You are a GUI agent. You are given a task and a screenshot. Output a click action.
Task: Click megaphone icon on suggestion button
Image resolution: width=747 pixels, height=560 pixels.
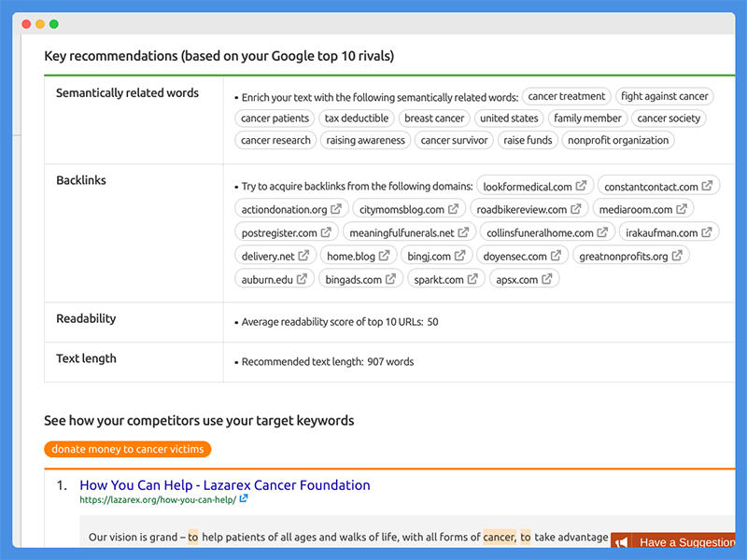coord(621,542)
